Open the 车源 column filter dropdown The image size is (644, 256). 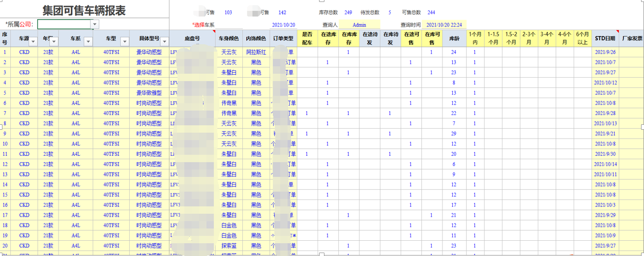[33, 42]
